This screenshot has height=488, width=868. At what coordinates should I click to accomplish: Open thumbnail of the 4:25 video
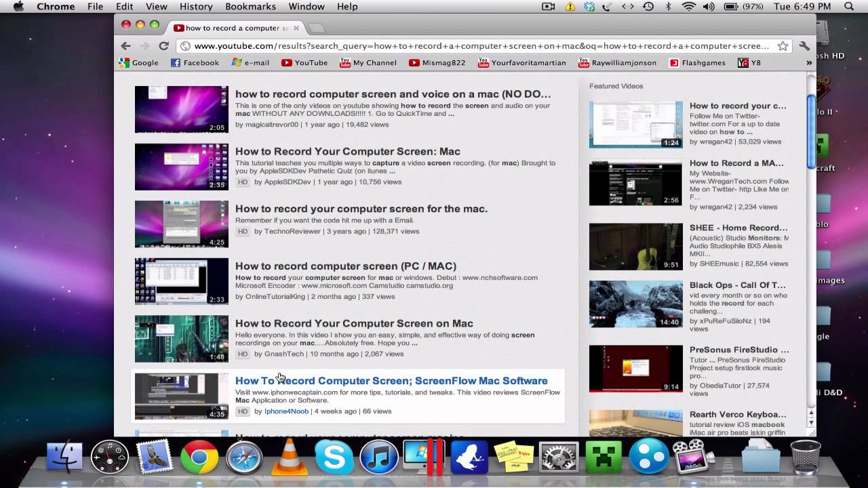[x=182, y=224]
